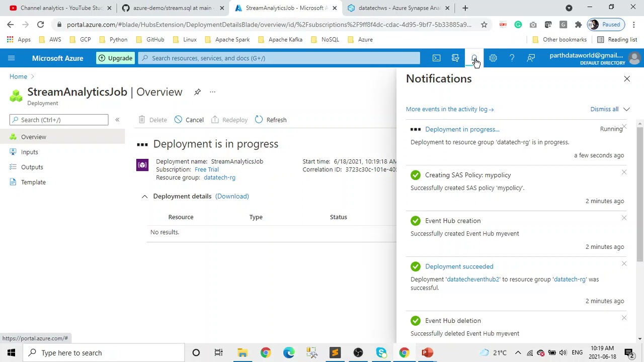Open the Deployment in progress link
The image size is (644, 362).
(x=462, y=129)
